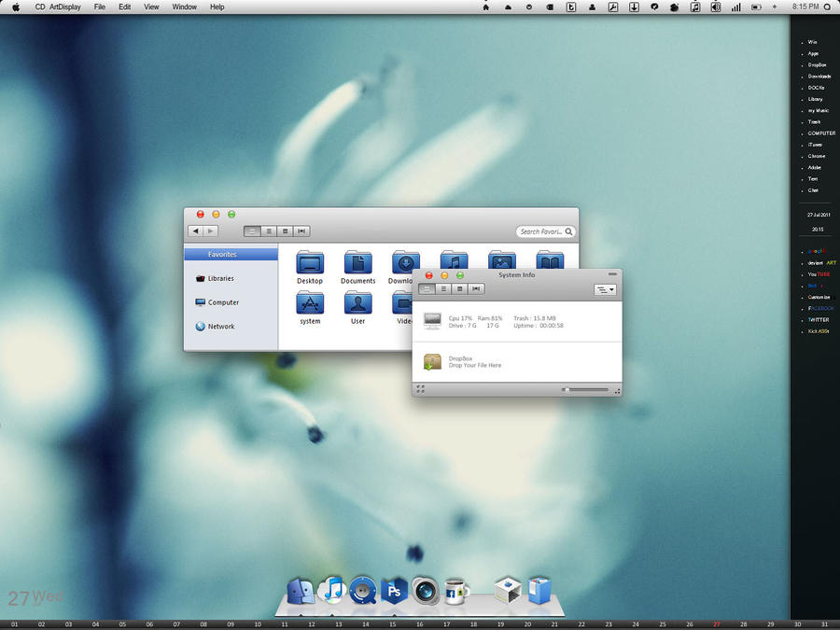This screenshot has height=630, width=840.
Task: Click Twitter icon in menu bar
Action: 571,7
